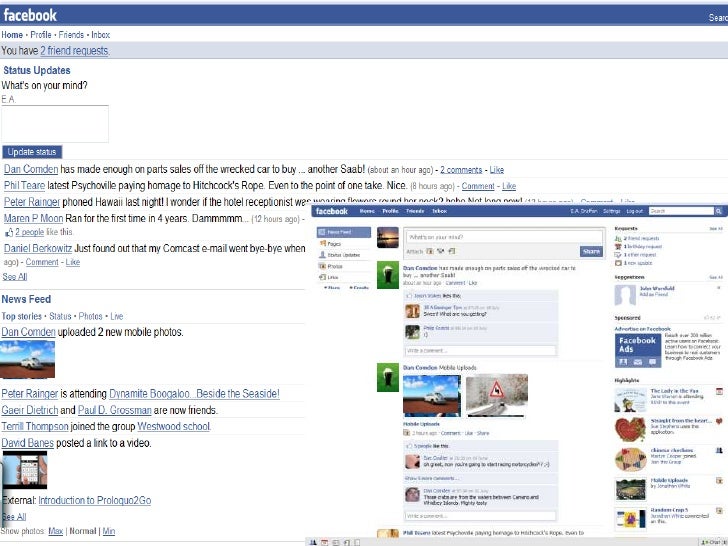Click the 'new update' icon in Requests

618,263
